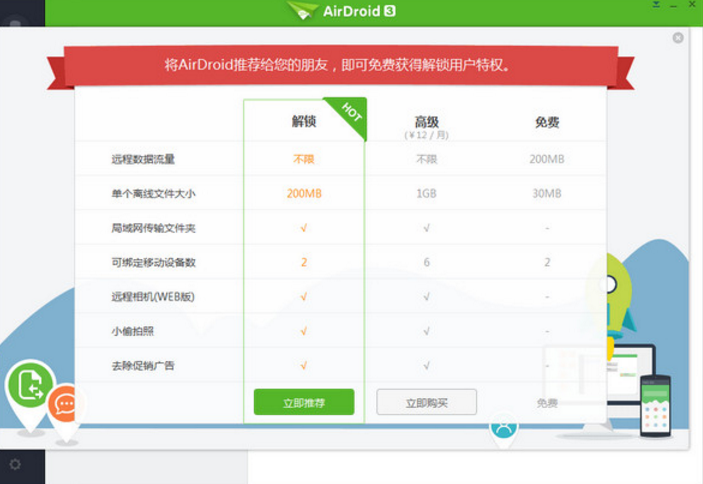703x484 pixels.
Task: Click the green 立即推荐 button
Action: [304, 402]
